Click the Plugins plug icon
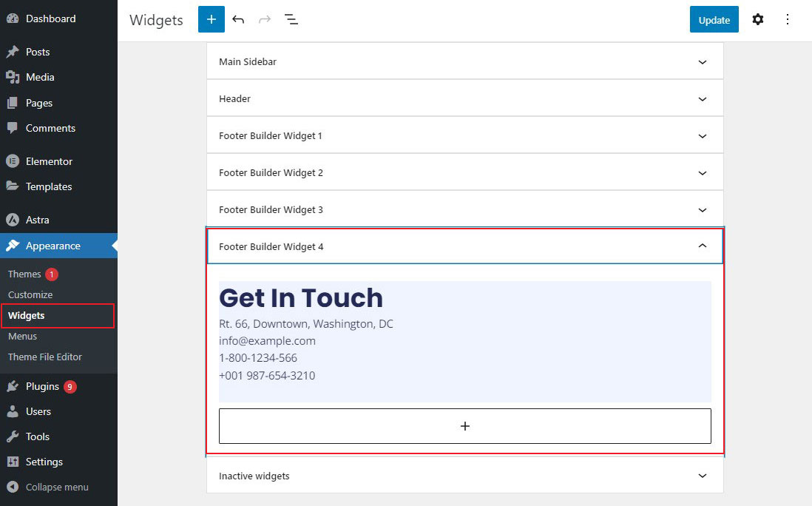The image size is (812, 506). pos(13,386)
